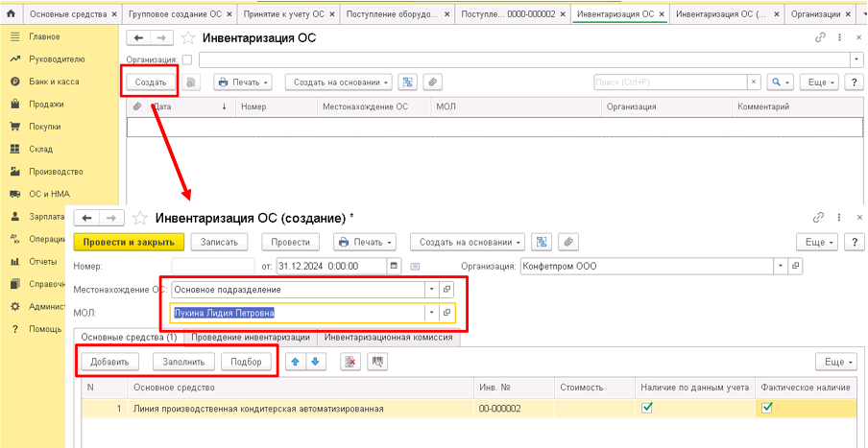Click the Записать button

[219, 242]
